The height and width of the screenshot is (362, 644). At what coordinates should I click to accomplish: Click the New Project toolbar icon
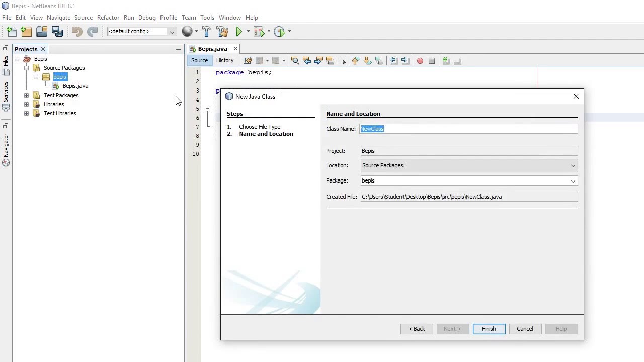(x=26, y=31)
